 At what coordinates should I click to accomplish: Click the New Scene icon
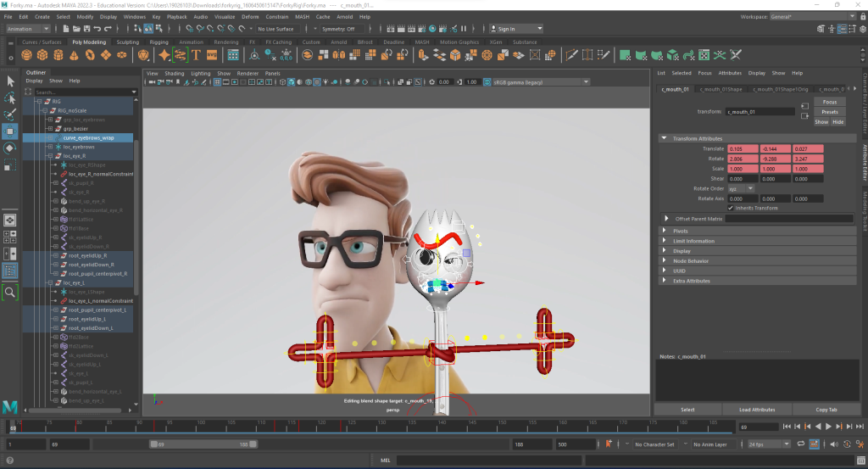pyautogui.click(x=66, y=29)
